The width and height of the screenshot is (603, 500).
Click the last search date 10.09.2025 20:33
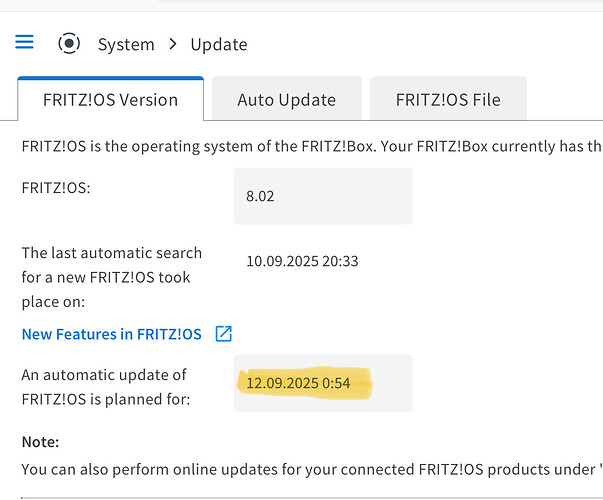[x=302, y=261]
